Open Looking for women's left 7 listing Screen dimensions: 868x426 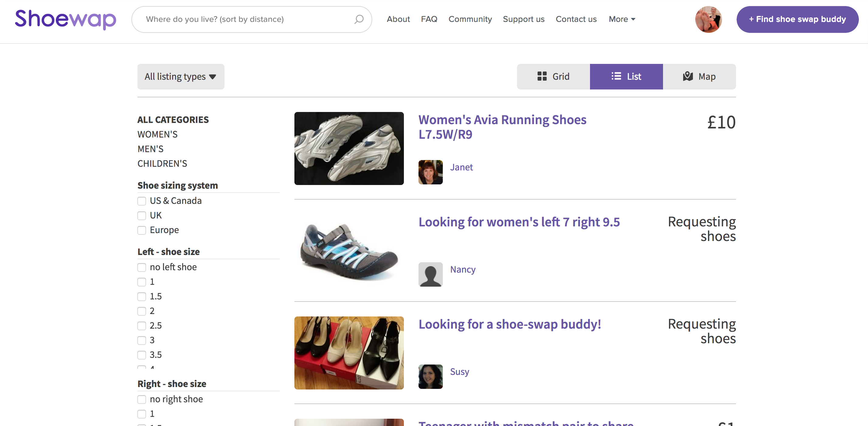point(519,222)
